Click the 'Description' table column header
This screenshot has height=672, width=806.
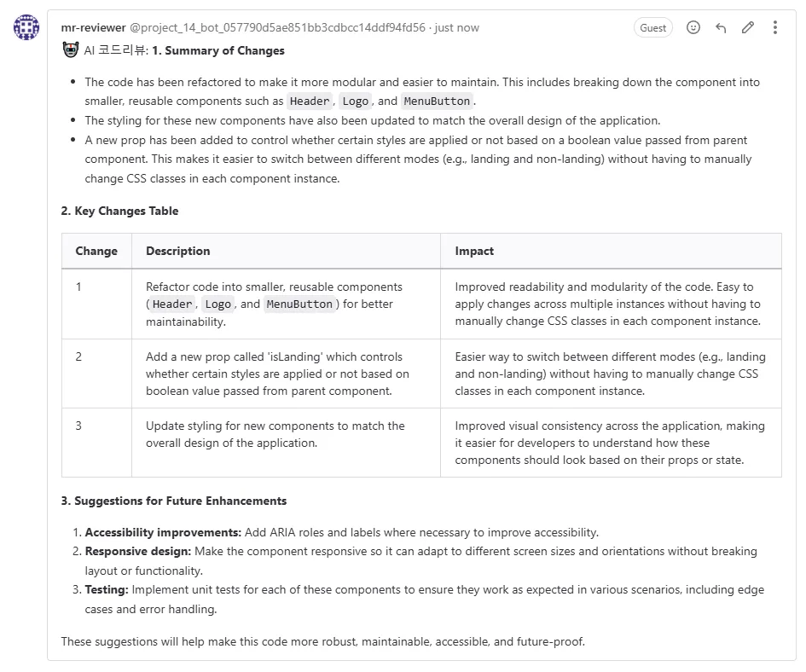[177, 251]
